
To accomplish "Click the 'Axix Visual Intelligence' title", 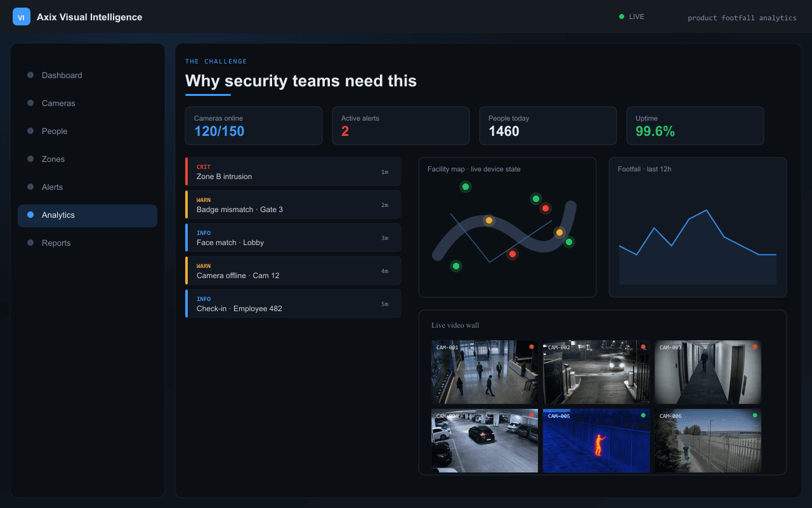I will tap(89, 17).
